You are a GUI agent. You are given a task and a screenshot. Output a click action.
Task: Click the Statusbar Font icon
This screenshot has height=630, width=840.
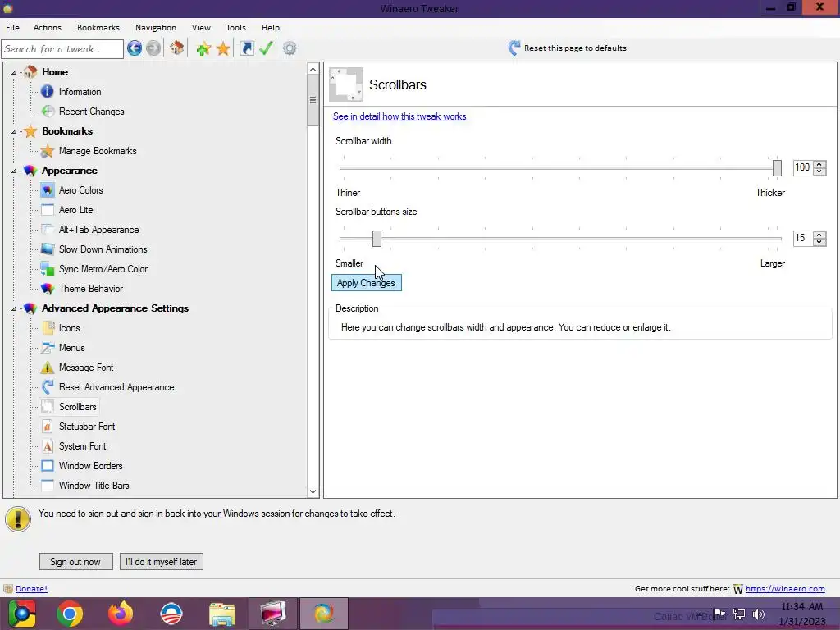click(x=48, y=427)
